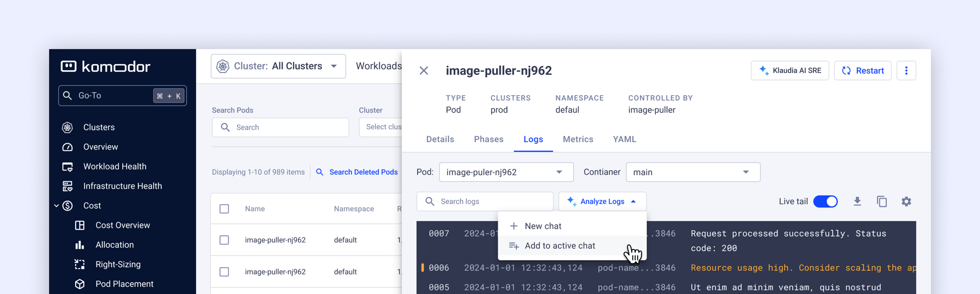Click the add-to-list icon beside active chat

point(513,246)
